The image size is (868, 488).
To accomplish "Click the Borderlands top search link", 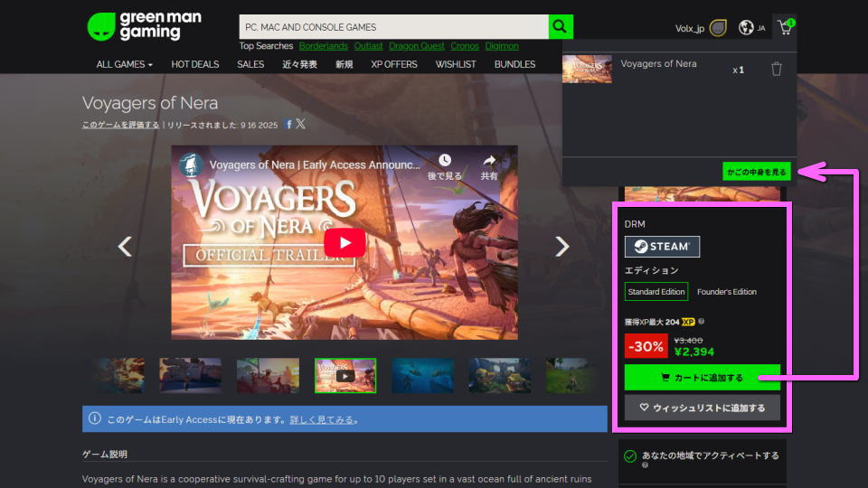I will [x=324, y=46].
